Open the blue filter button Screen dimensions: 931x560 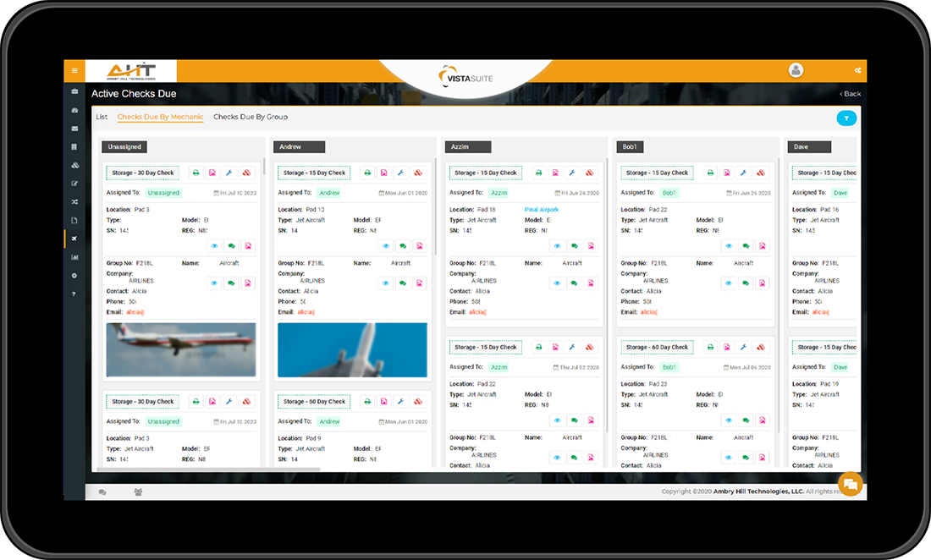(846, 118)
